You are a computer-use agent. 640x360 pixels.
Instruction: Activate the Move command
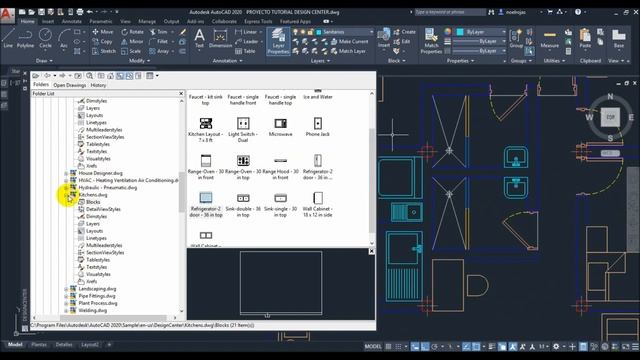point(103,32)
